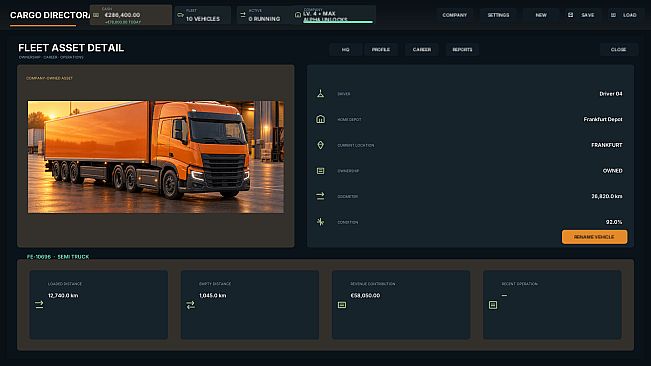Click the Current Location label

tap(356, 145)
